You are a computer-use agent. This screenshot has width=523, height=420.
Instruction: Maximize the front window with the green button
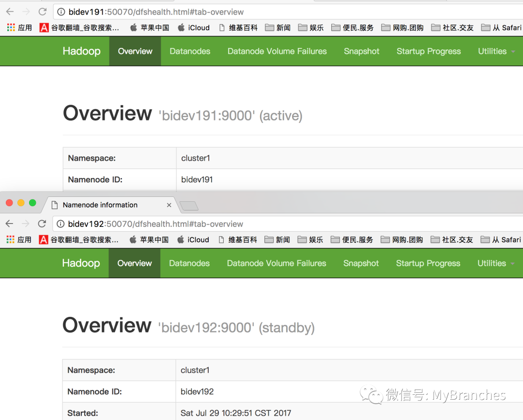coord(33,203)
